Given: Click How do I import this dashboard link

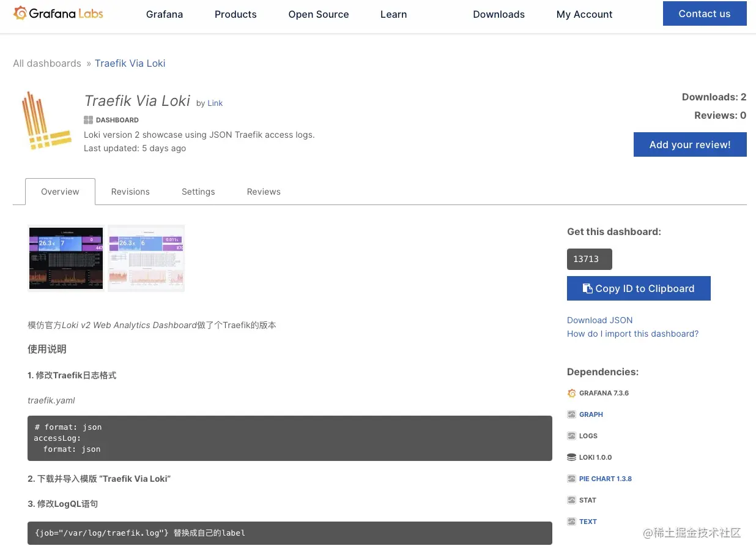Looking at the screenshot, I should [632, 334].
